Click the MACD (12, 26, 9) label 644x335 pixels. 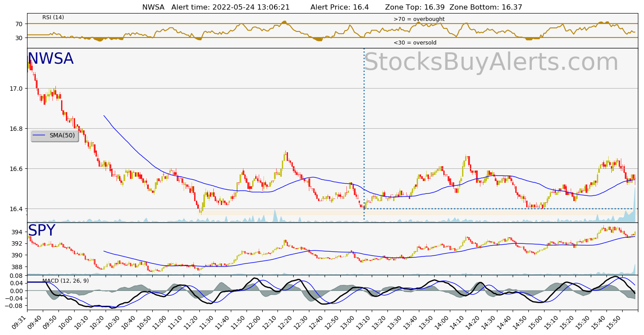65,281
